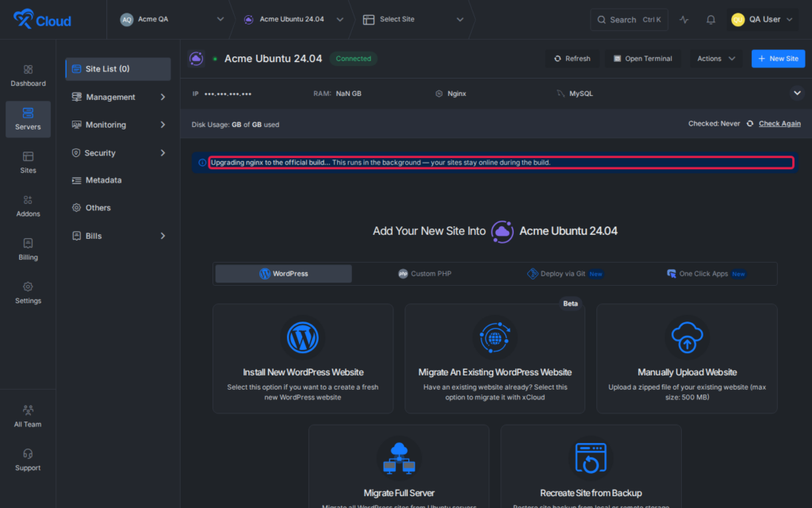The height and width of the screenshot is (508, 812).
Task: Choose Migrate Full Server title
Action: (x=399, y=493)
